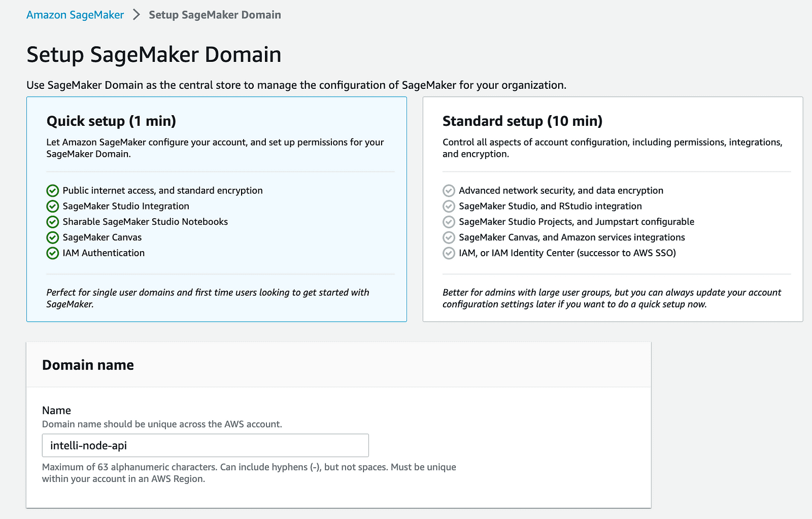Viewport: 812px width, 519px height.
Task: Click 'Maximum of 63 alphanumeric characters' hint
Action: pyautogui.click(x=249, y=473)
